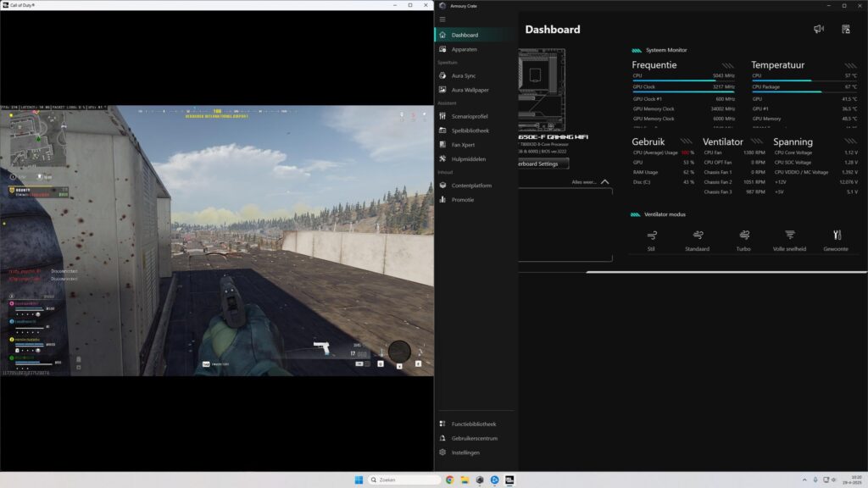Click the 'CPU Fan' 1380 RPM row
This screenshot has height=488, width=868.
(x=734, y=152)
